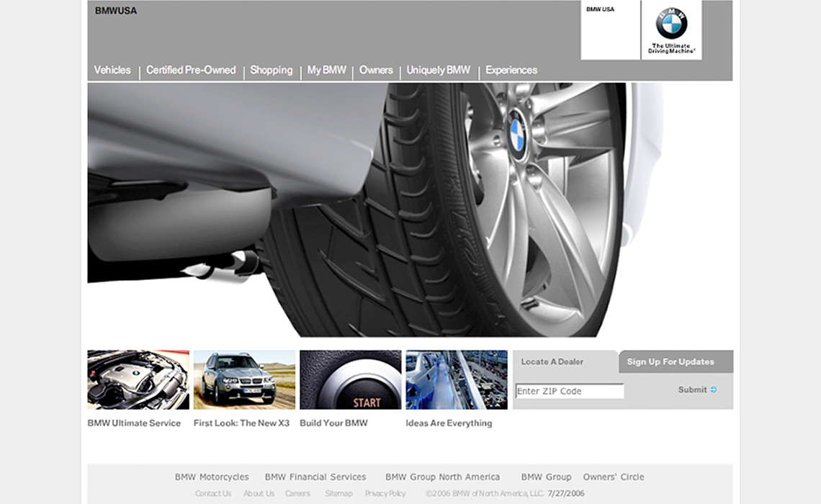Open the My BMW menu
821x504 pixels.
[x=327, y=70]
